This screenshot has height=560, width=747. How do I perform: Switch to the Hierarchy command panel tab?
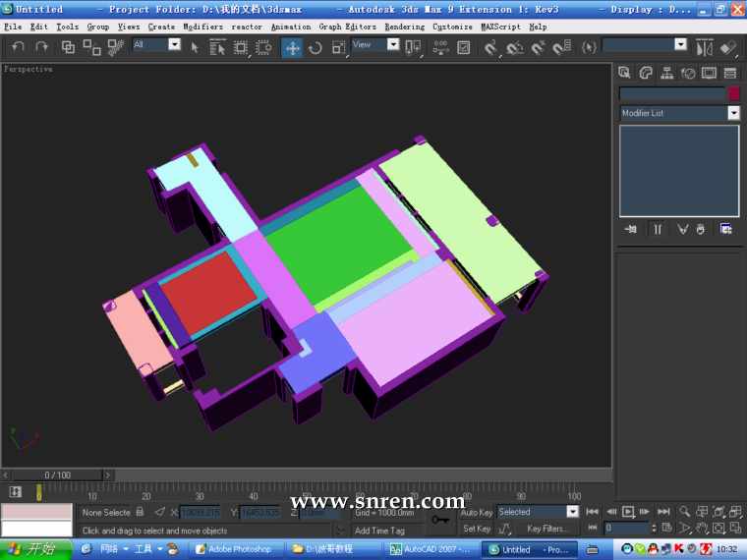click(667, 73)
